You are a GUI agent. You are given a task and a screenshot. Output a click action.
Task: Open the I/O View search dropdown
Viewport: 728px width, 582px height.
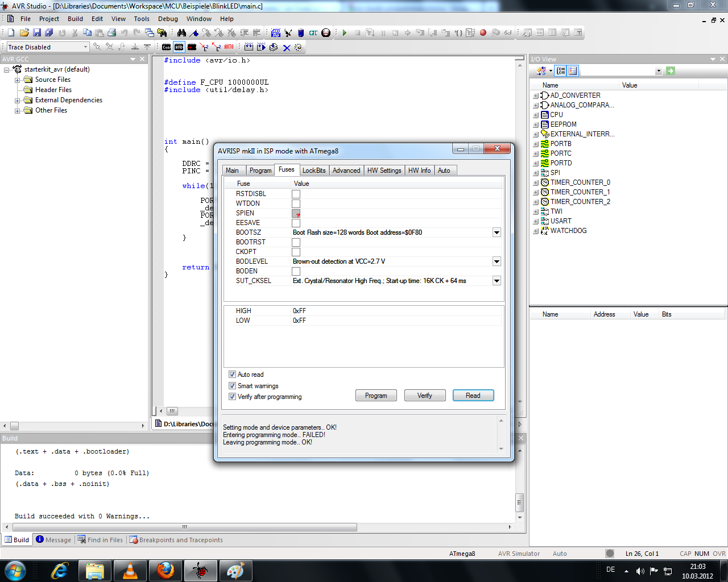point(659,71)
